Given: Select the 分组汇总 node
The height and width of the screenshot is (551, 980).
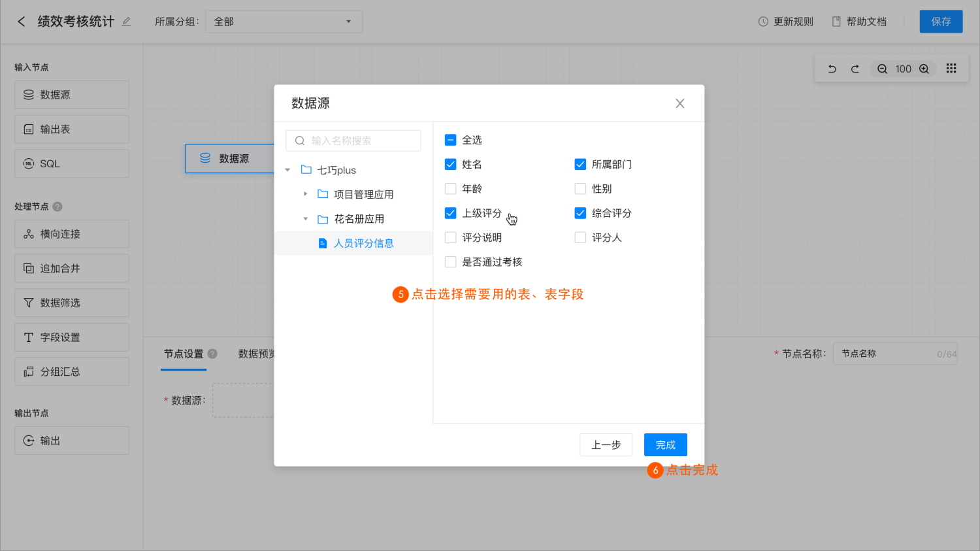Looking at the screenshot, I should (x=72, y=371).
